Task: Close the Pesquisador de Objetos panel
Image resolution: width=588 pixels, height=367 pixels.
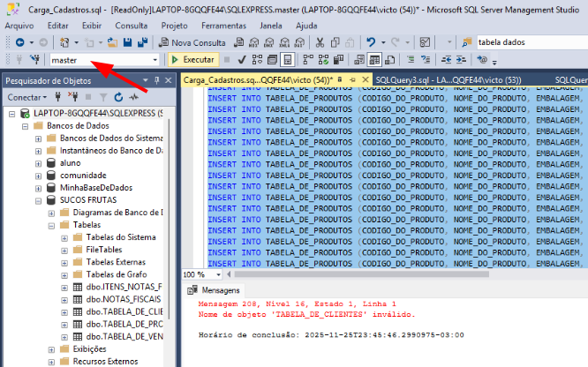Action: [169, 80]
